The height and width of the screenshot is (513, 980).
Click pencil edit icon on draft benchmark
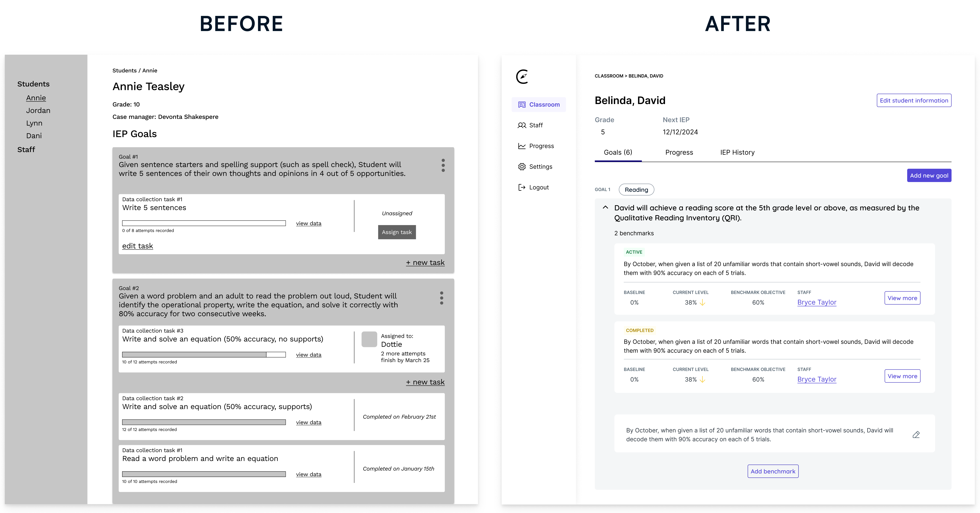(916, 435)
